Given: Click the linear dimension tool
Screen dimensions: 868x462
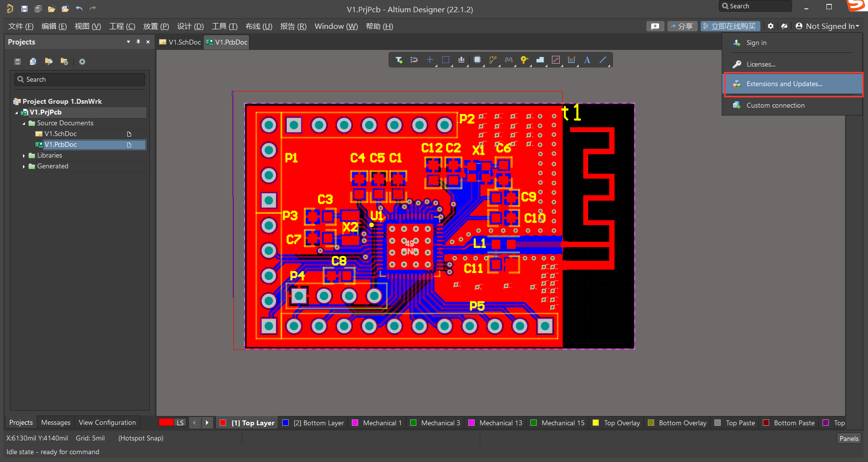Looking at the screenshot, I should [571, 60].
